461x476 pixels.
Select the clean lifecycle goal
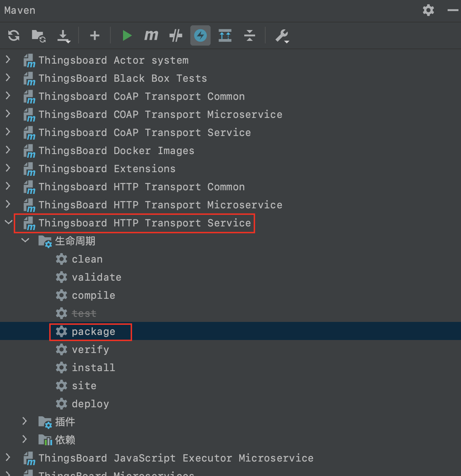point(87,259)
